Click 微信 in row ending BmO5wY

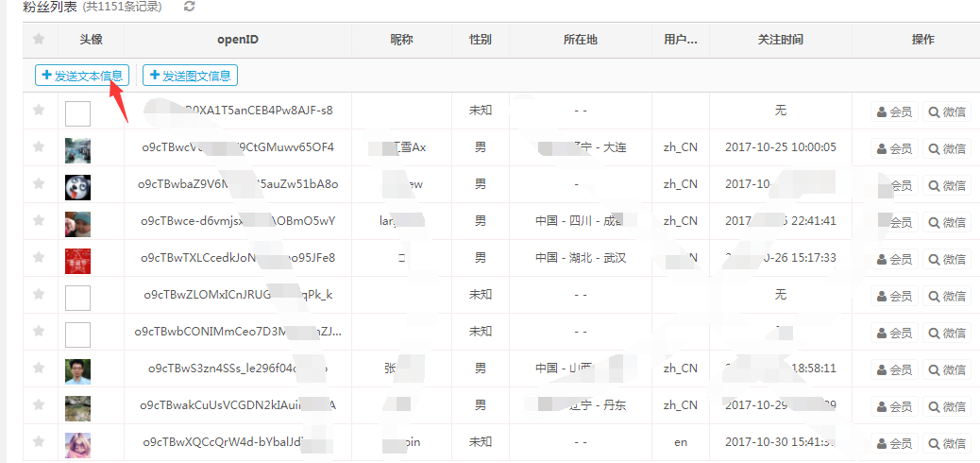click(947, 222)
